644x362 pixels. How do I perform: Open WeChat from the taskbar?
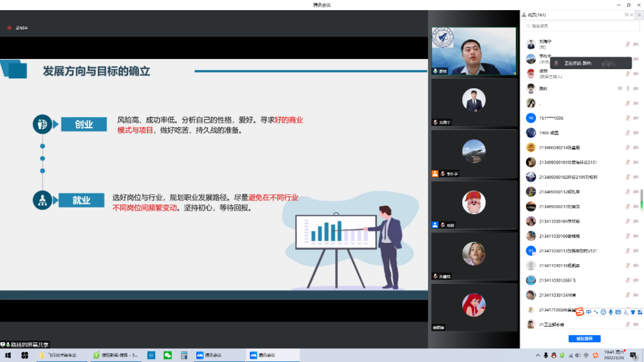[168, 355]
